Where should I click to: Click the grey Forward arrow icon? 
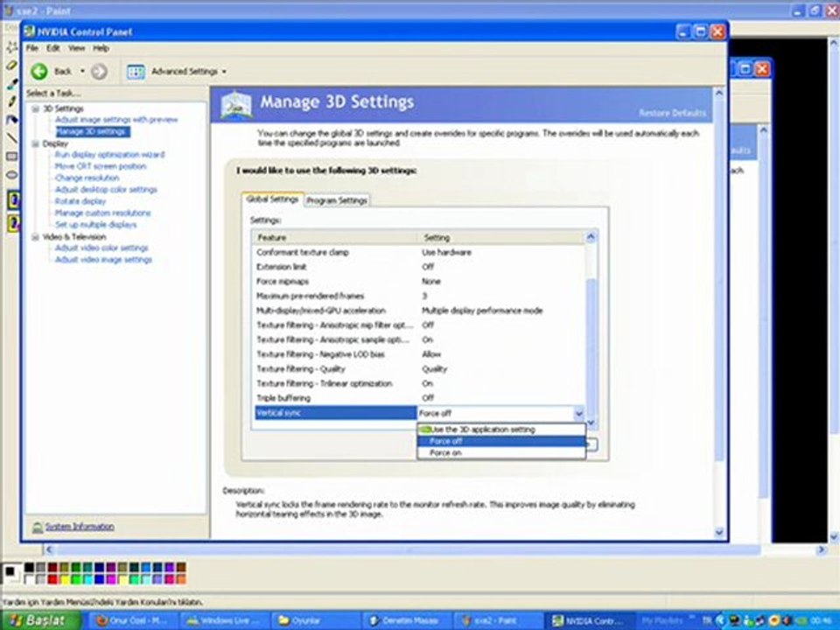[99, 71]
